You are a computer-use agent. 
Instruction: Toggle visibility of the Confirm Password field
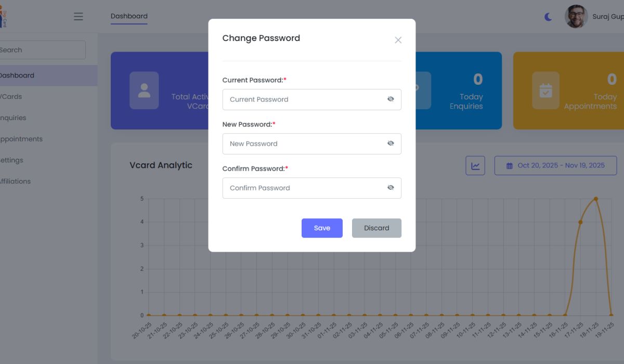(391, 187)
